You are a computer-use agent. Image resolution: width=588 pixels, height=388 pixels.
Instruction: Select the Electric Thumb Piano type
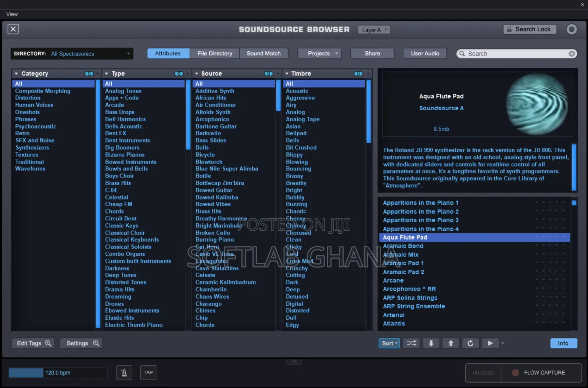tap(134, 325)
